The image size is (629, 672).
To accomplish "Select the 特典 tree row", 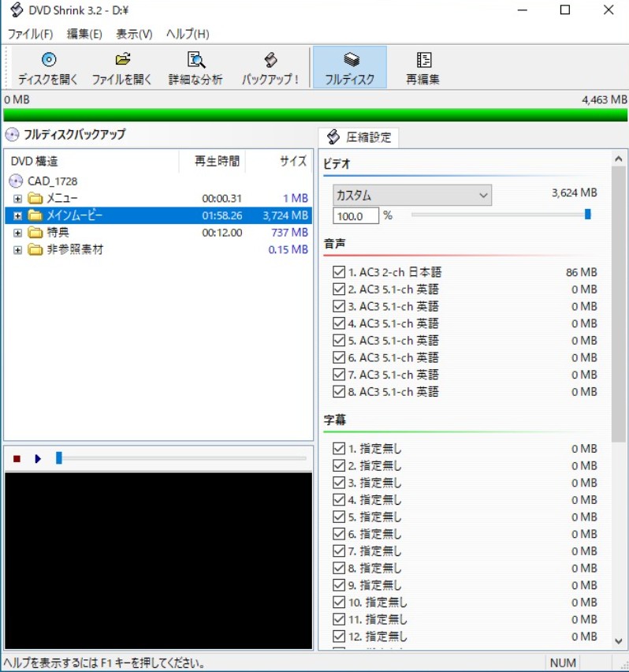I will pos(158,233).
